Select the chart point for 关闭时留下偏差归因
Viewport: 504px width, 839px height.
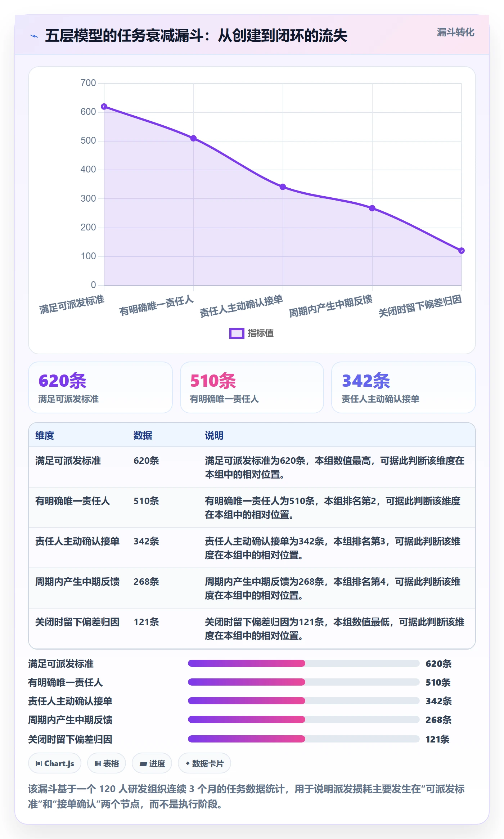tap(462, 251)
